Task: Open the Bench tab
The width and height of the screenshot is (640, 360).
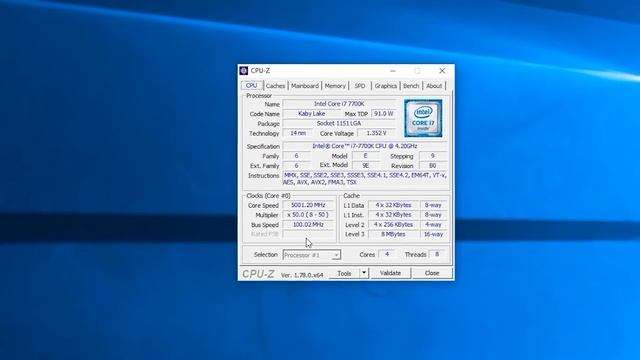Action: (x=411, y=86)
